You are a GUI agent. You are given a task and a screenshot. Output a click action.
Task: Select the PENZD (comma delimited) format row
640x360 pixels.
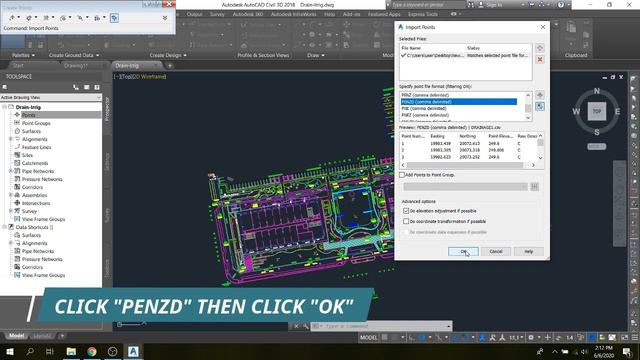click(x=459, y=102)
